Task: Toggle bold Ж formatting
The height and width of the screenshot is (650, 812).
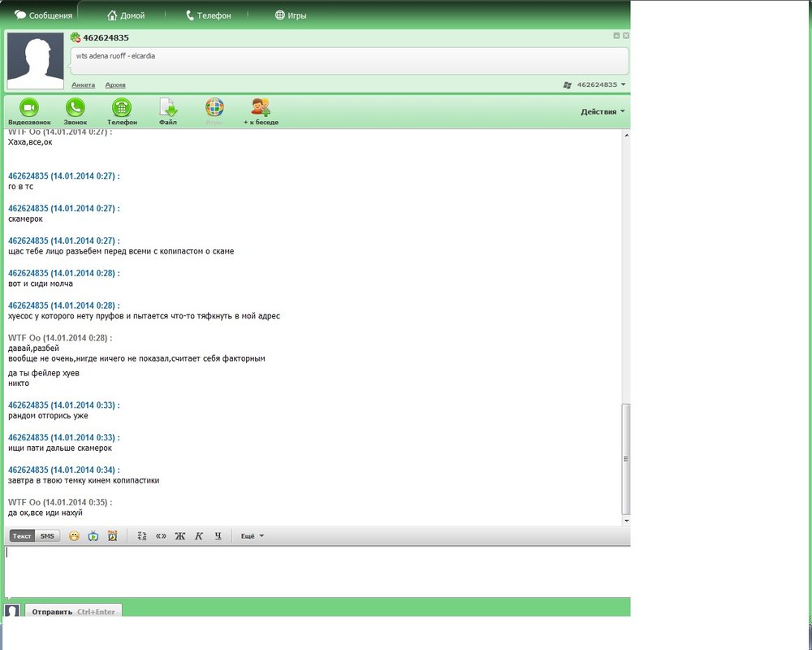Action: click(x=180, y=536)
